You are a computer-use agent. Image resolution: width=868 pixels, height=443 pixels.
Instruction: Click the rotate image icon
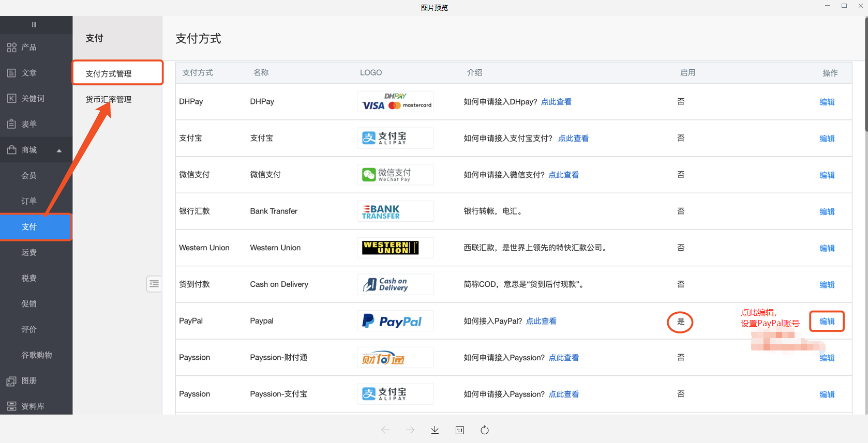[x=485, y=430]
